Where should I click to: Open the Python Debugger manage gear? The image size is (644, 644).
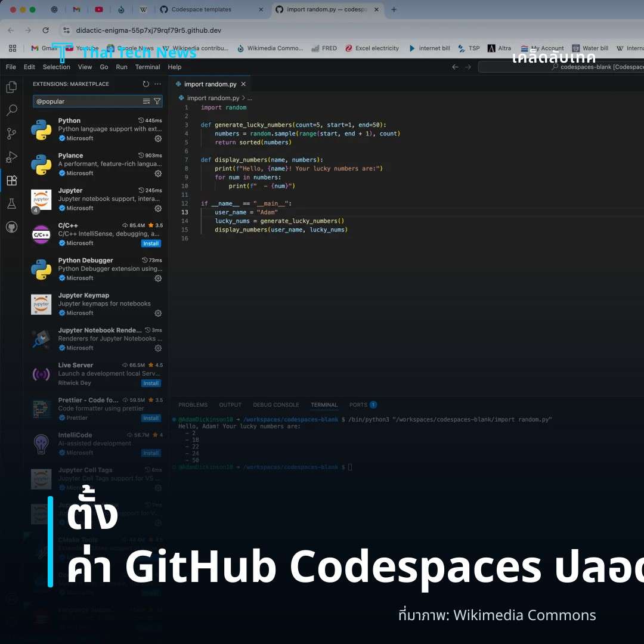click(158, 278)
